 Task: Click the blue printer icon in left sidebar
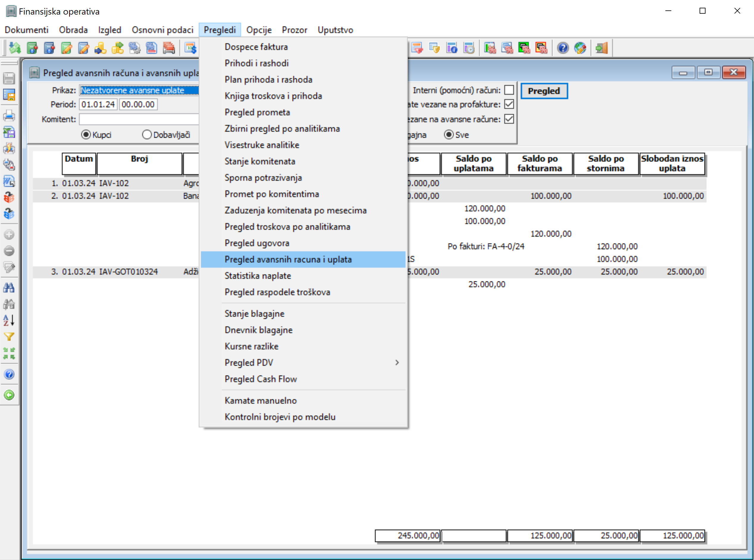(x=9, y=116)
